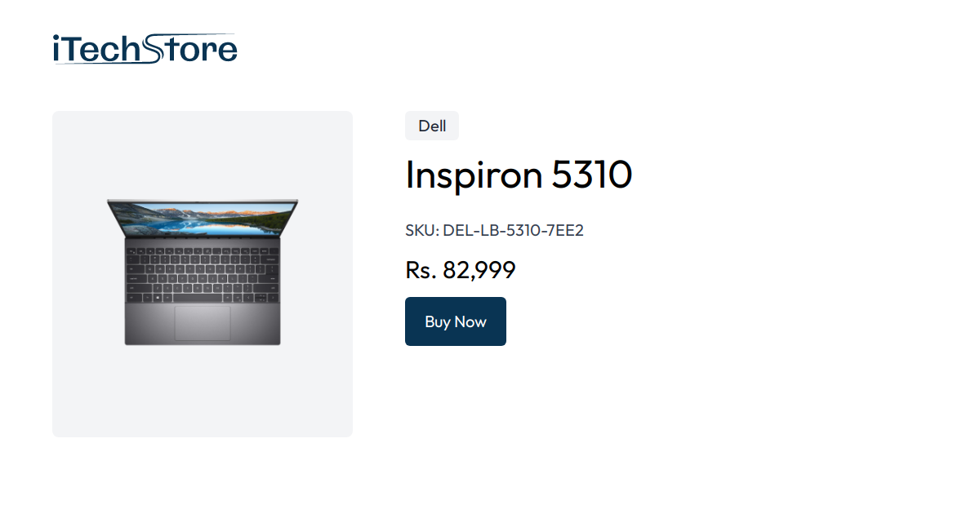Purchase the Inspiron 5310 via Buy Now
This screenshot has width=980, height=514.
pos(455,321)
